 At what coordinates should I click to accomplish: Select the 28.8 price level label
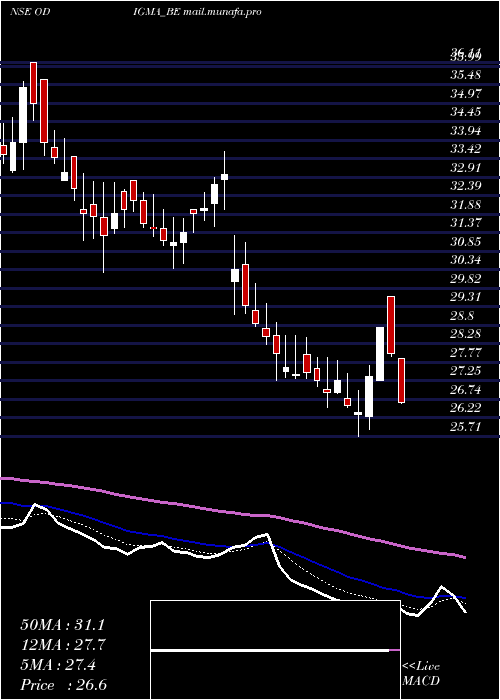[x=462, y=316]
